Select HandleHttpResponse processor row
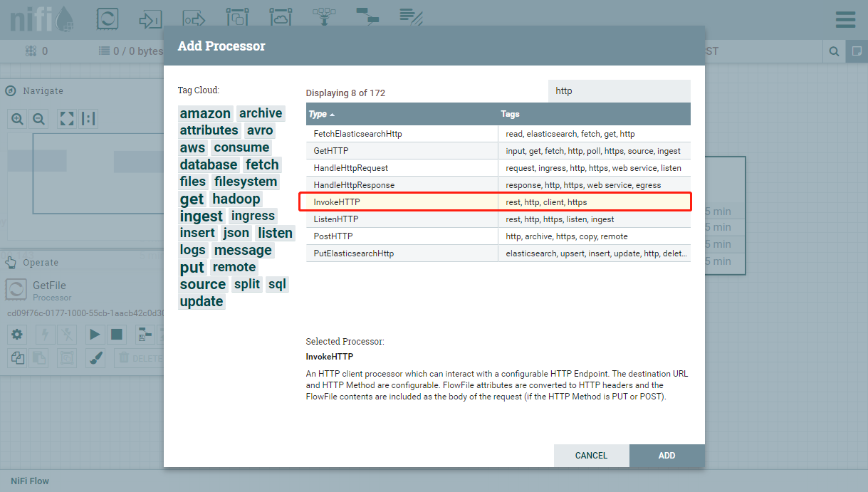Viewport: 868px width, 492px height. 498,185
